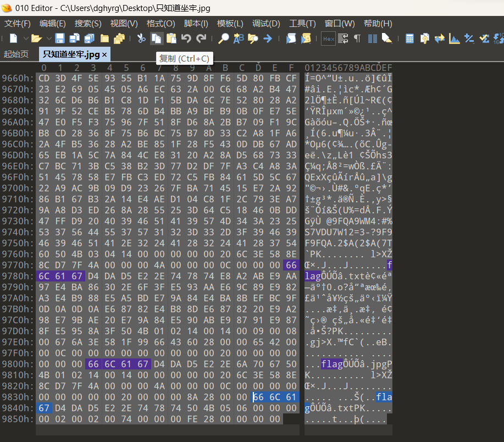Click highlighted byte 6C in row 9780h
504x442 pixels.
44,276
